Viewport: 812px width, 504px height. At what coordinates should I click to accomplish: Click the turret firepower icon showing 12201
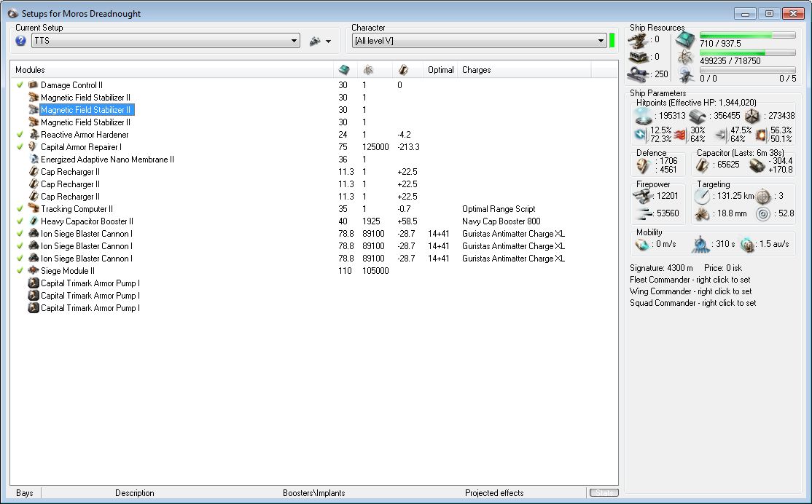point(643,196)
